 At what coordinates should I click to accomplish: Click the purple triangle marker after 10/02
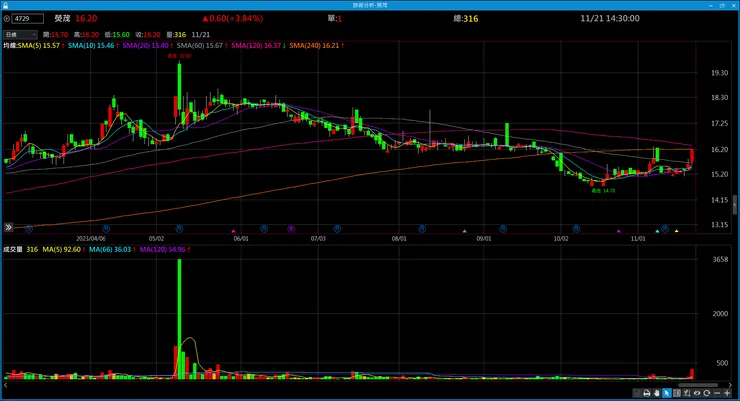(x=619, y=231)
